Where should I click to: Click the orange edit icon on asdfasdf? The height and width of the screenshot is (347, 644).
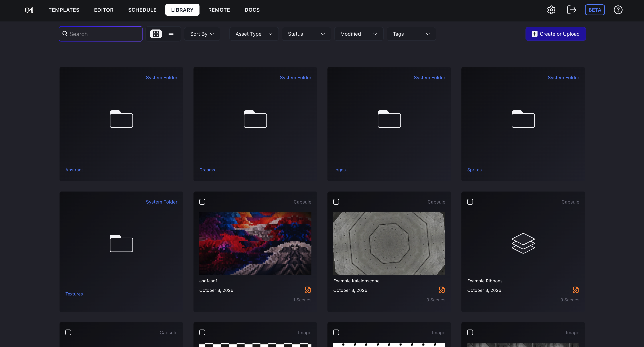tap(308, 290)
